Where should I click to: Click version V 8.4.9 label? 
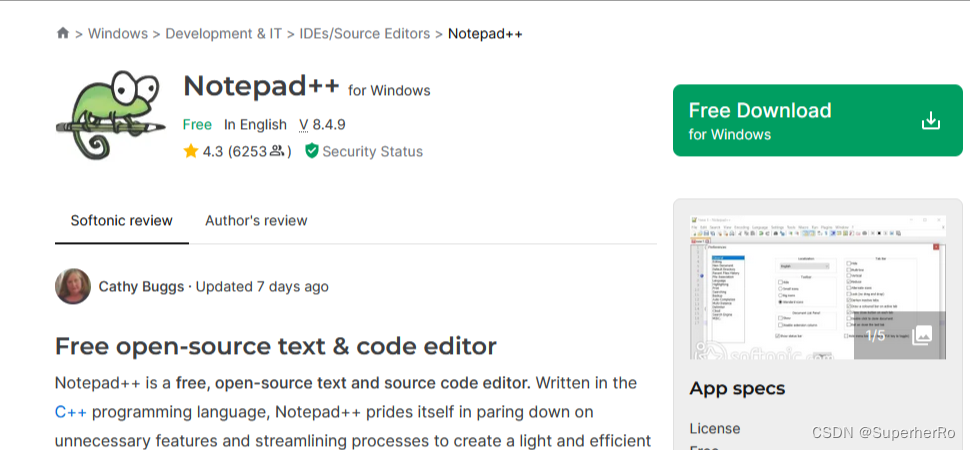click(322, 124)
